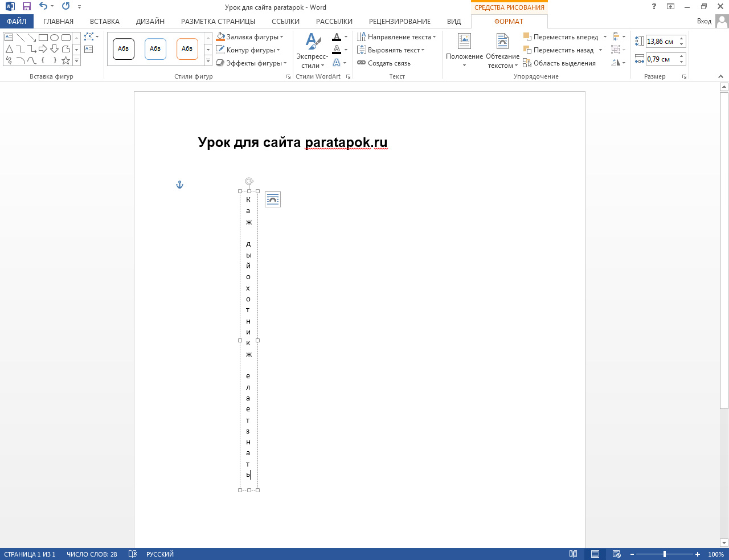Open text fill color A dropdown
The image size is (729, 560).
(x=346, y=37)
